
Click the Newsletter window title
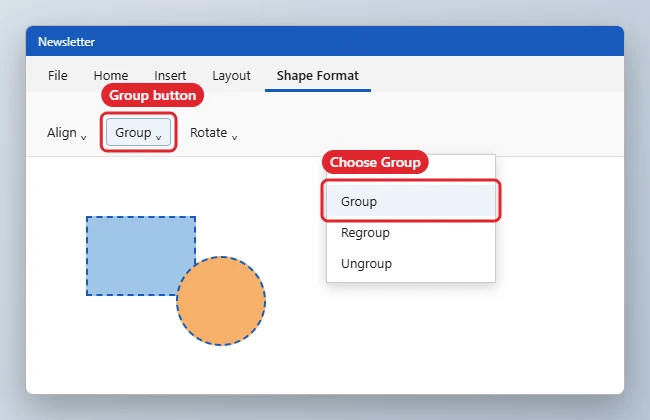66,42
